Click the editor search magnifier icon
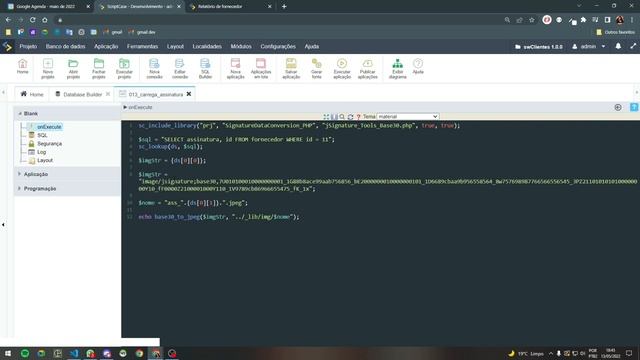 coord(342,117)
